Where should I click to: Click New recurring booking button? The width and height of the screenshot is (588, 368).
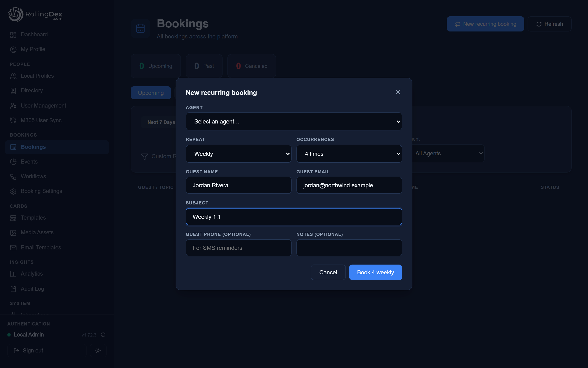pos(485,24)
